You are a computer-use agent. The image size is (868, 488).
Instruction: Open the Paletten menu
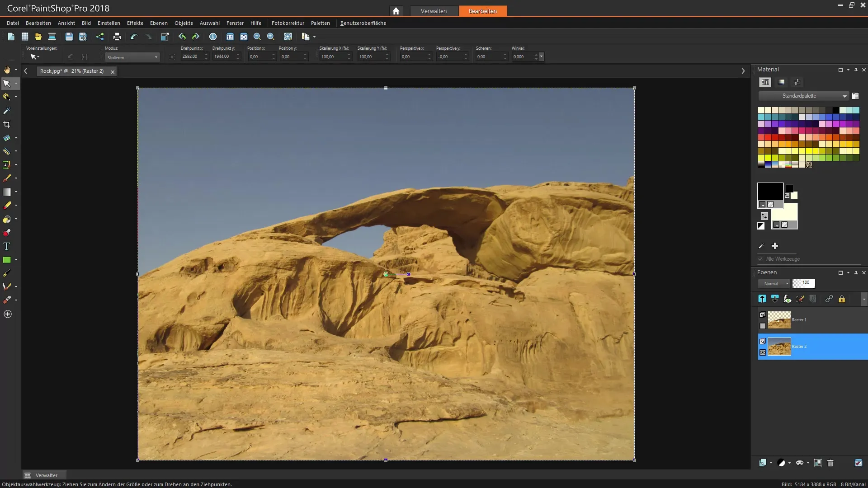[x=320, y=23]
